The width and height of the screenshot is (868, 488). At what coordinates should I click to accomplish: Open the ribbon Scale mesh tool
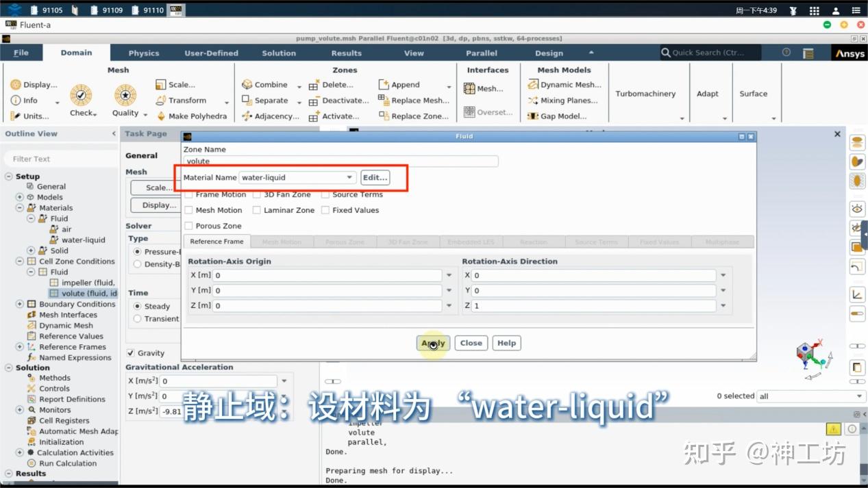click(x=175, y=85)
